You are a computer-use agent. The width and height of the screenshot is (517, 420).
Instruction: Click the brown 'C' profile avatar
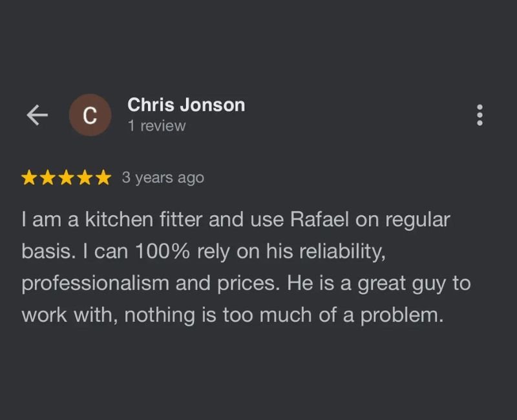(90, 115)
